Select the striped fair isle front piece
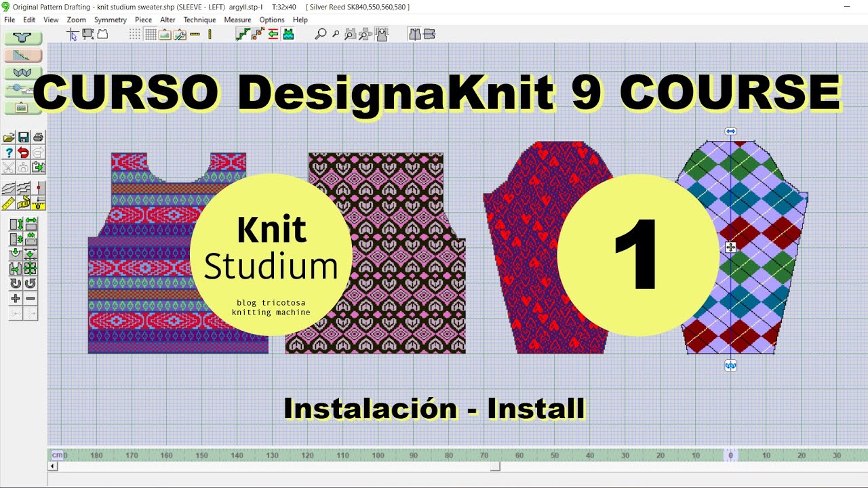 [178, 253]
